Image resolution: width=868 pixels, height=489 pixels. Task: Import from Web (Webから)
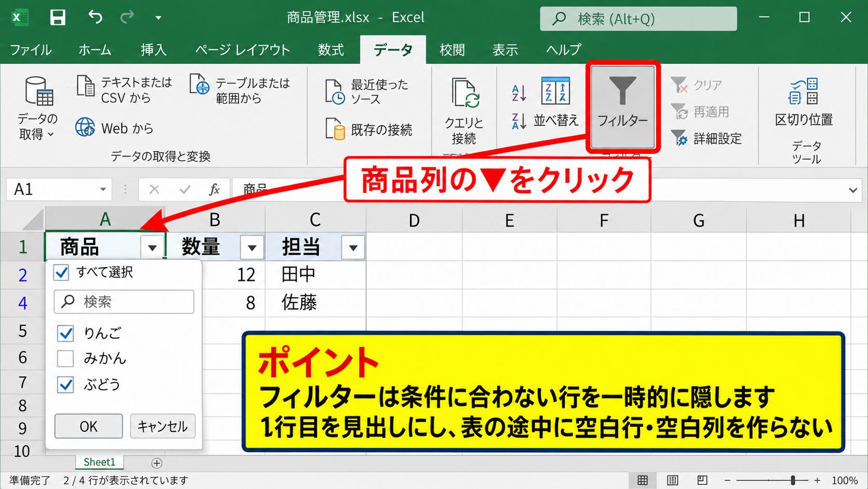[x=115, y=128]
